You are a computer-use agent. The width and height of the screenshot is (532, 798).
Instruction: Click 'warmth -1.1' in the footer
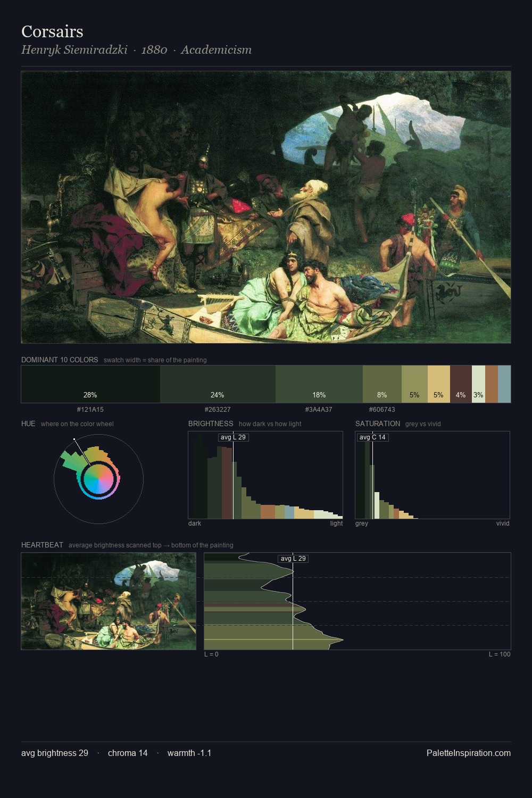click(x=189, y=753)
